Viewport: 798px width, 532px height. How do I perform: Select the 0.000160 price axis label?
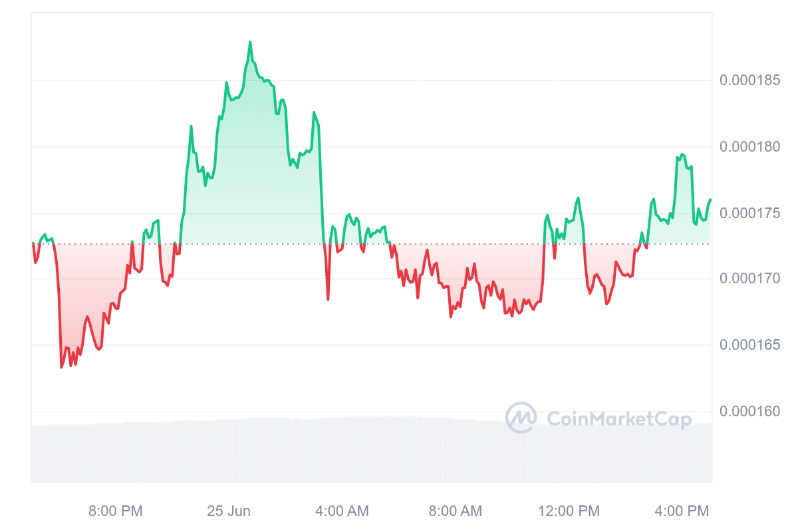click(x=750, y=411)
